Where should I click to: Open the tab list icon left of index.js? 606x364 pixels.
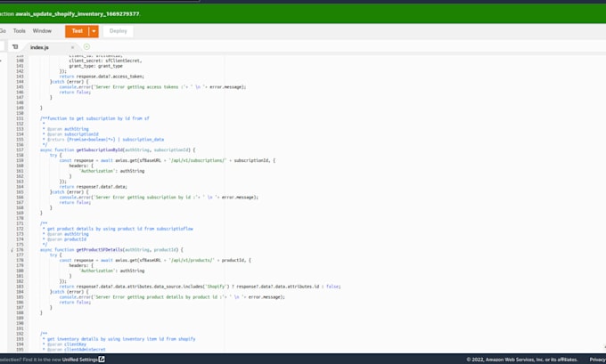click(15, 46)
